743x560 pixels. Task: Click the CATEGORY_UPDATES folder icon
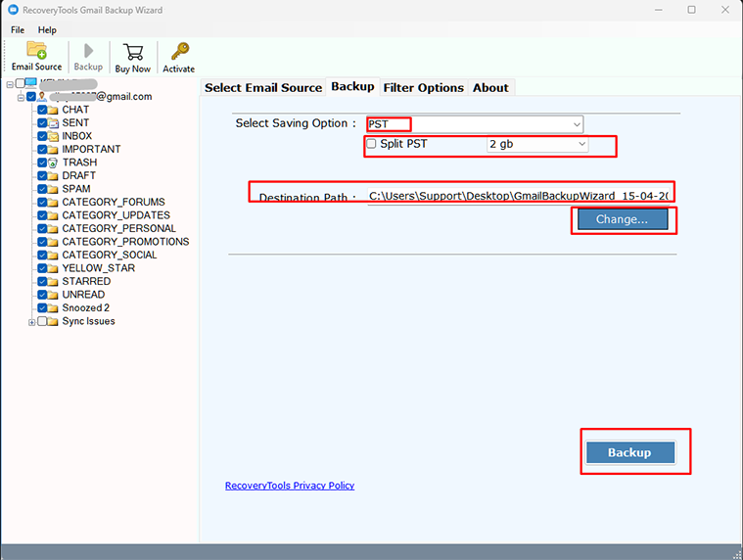pyautogui.click(x=53, y=216)
